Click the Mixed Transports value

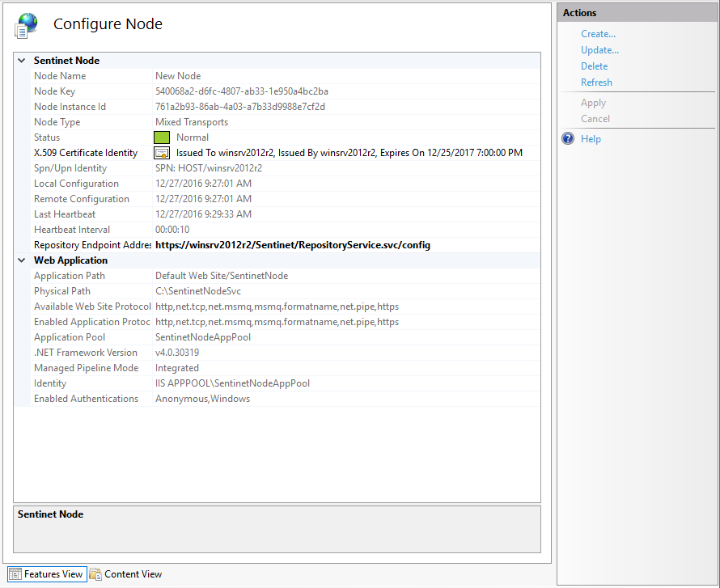tap(192, 122)
